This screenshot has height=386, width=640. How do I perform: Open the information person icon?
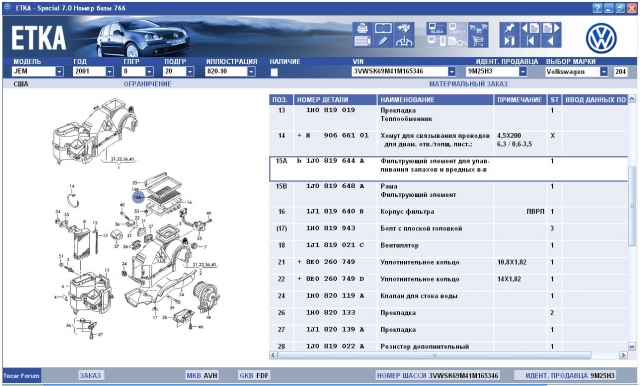(x=404, y=41)
